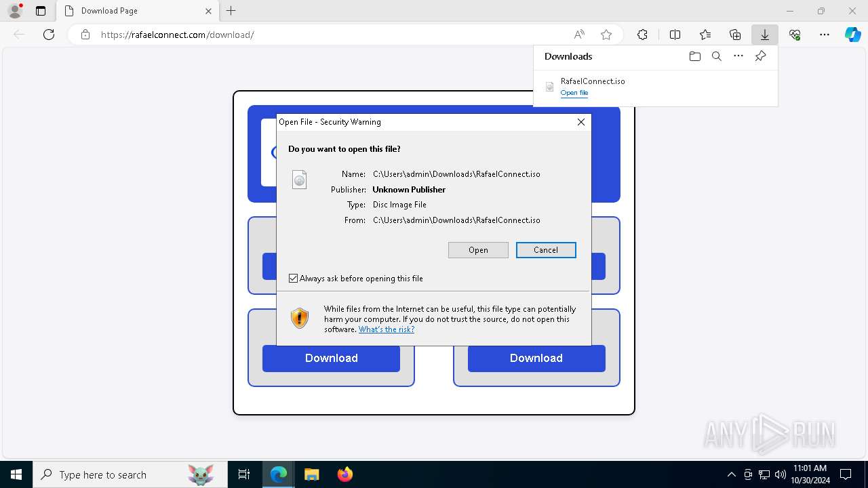Click the What's the risk? link
The height and width of the screenshot is (488, 868).
click(x=387, y=329)
